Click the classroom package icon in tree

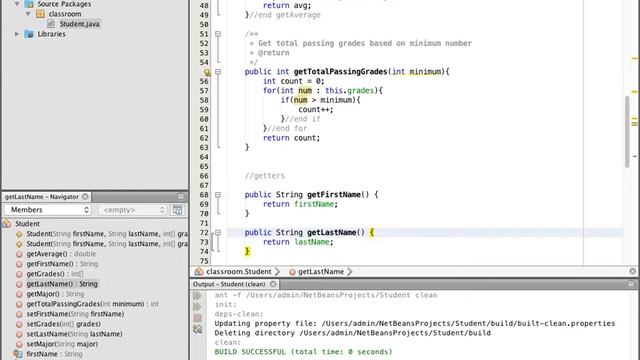pos(40,14)
